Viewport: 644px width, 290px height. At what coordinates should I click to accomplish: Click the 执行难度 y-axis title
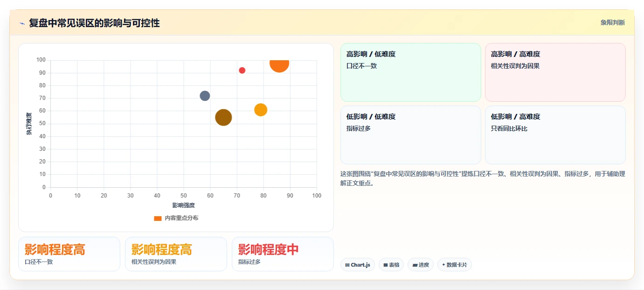[29, 124]
